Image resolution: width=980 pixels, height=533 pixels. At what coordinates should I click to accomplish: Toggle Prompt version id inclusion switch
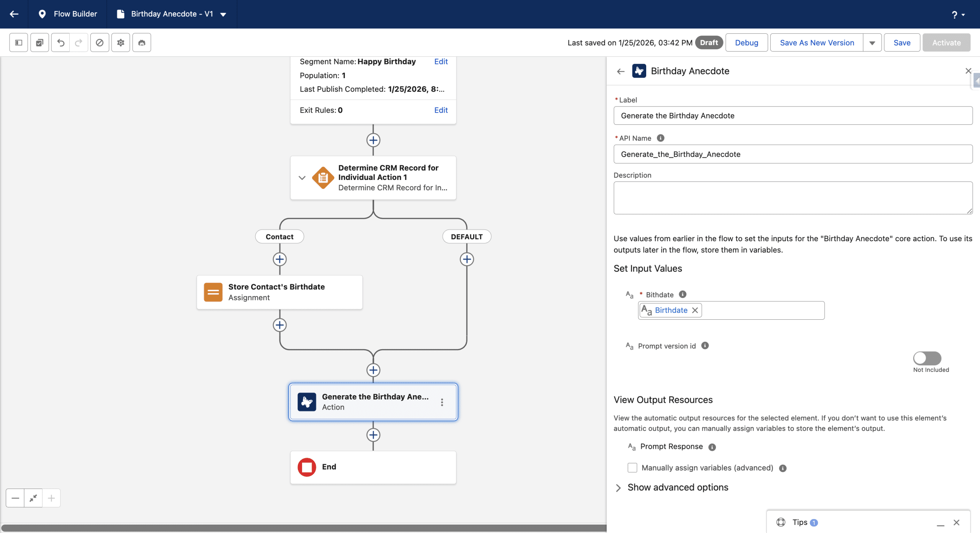[x=927, y=358]
